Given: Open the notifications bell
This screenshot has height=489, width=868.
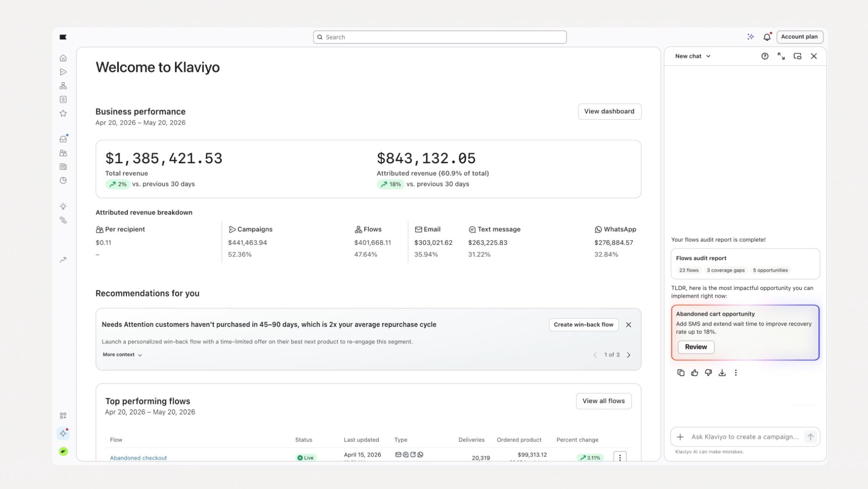Looking at the screenshot, I should pyautogui.click(x=767, y=37).
